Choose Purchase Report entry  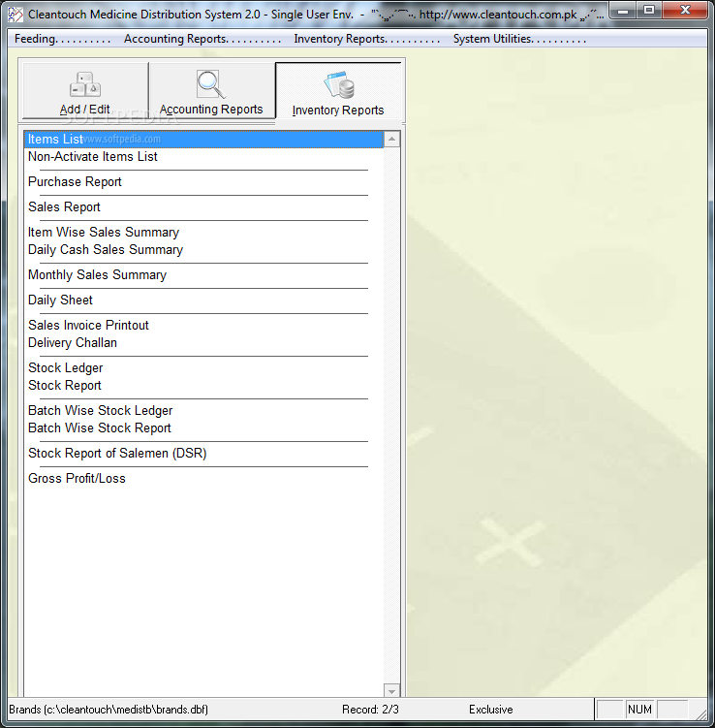coord(75,182)
